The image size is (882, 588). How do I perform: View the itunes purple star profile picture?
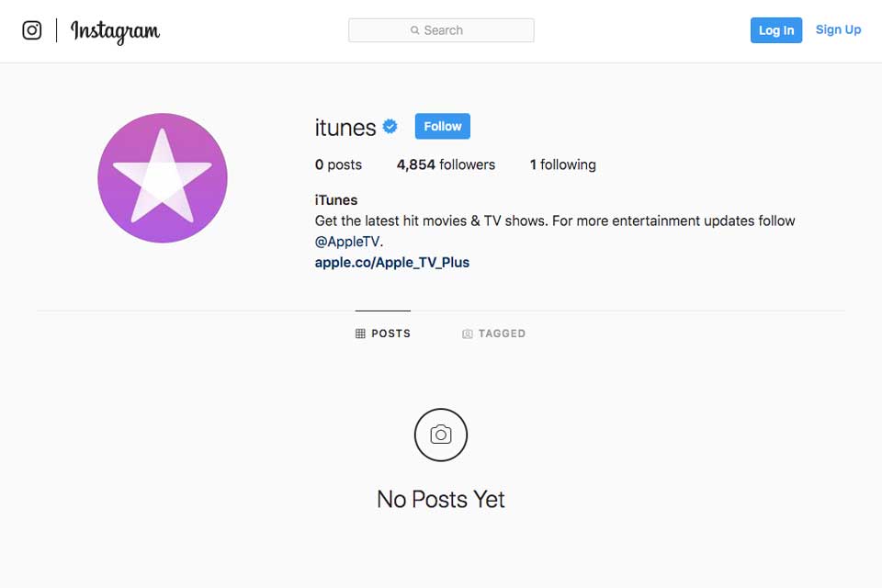[163, 178]
